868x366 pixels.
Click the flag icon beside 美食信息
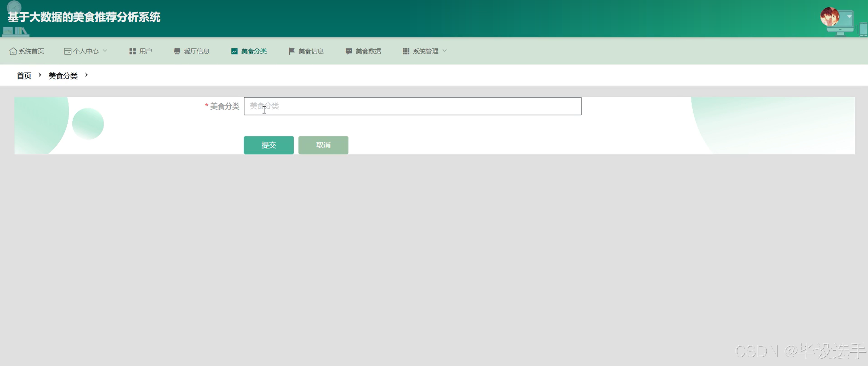tap(291, 51)
